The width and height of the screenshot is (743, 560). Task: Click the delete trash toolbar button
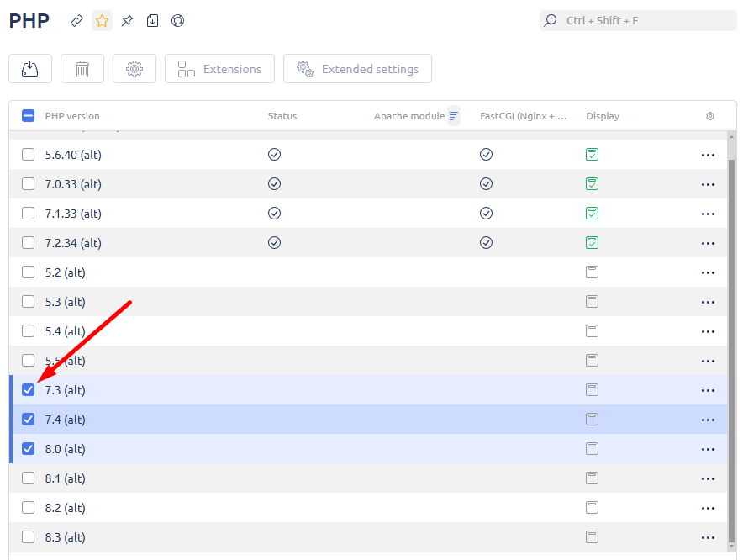point(82,69)
